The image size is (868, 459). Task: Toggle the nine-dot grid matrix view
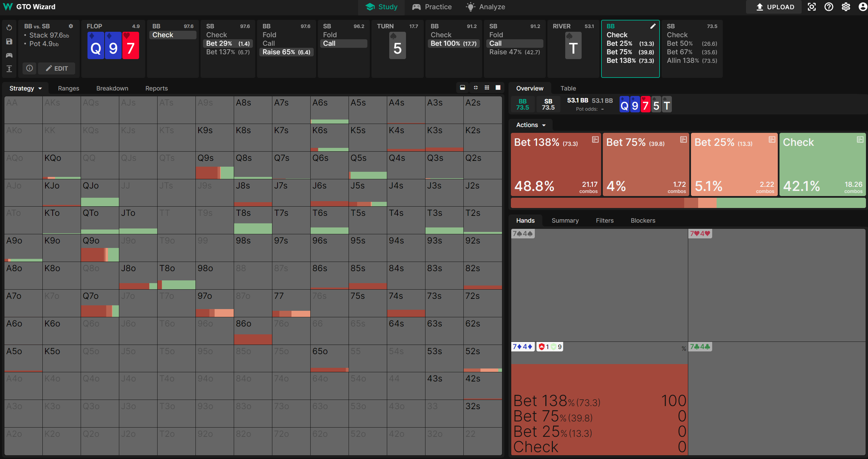[x=487, y=88]
